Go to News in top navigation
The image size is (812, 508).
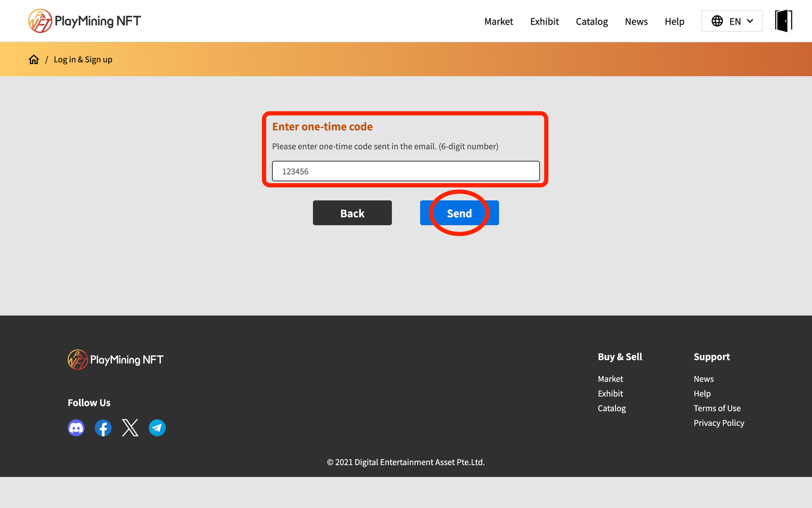tap(636, 21)
